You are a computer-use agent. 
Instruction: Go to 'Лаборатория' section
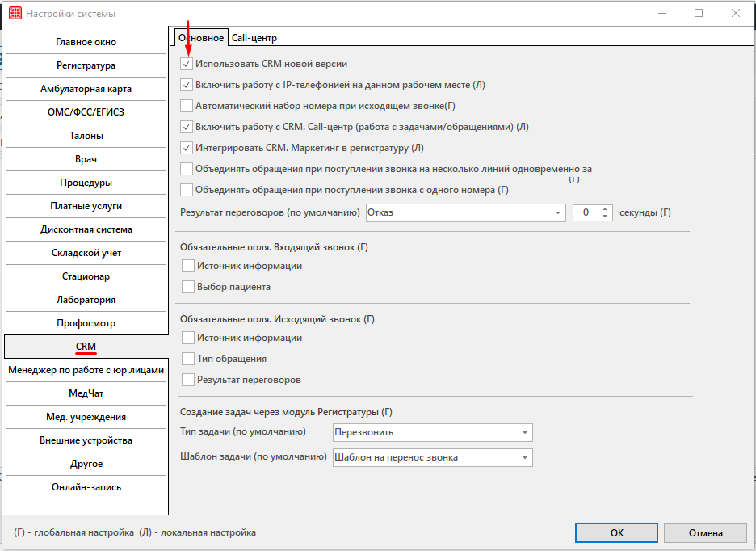point(86,300)
